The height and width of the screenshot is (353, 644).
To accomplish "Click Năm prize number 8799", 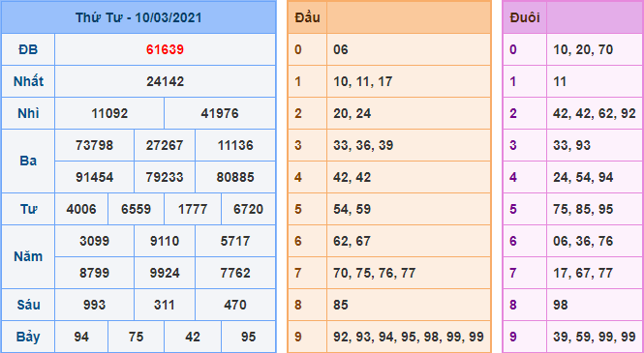I will pyautogui.click(x=95, y=273).
